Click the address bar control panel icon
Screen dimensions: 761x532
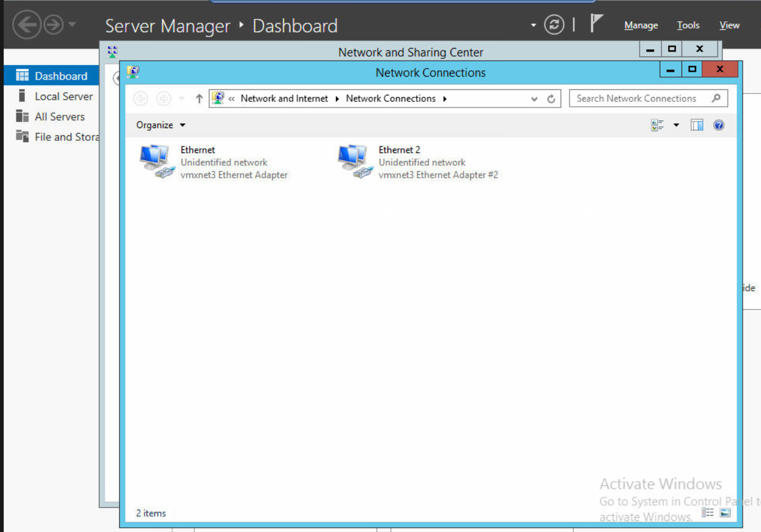[218, 98]
